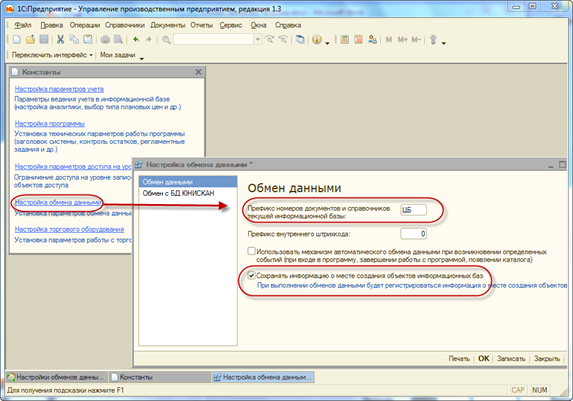Viewport: 573px width, 401px height.
Task: Click the Paste clipboard icon
Action: [88, 39]
